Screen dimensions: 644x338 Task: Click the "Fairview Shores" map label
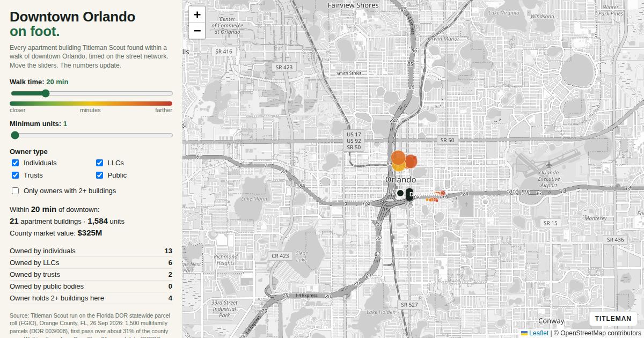coord(353,5)
